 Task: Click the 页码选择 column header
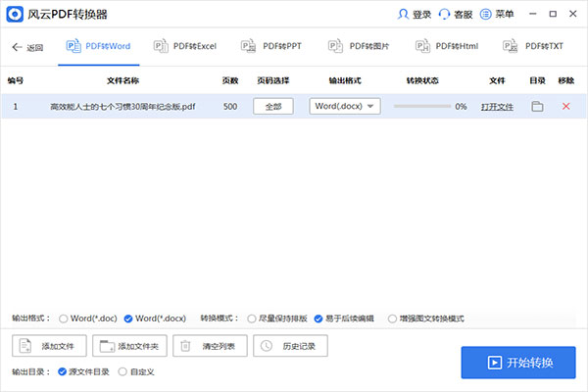pos(273,80)
